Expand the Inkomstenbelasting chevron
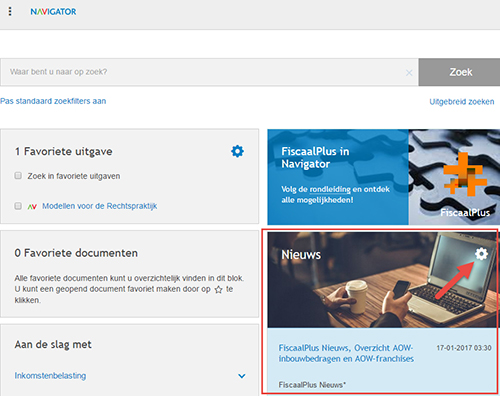This screenshot has height=396, width=500. (242, 376)
